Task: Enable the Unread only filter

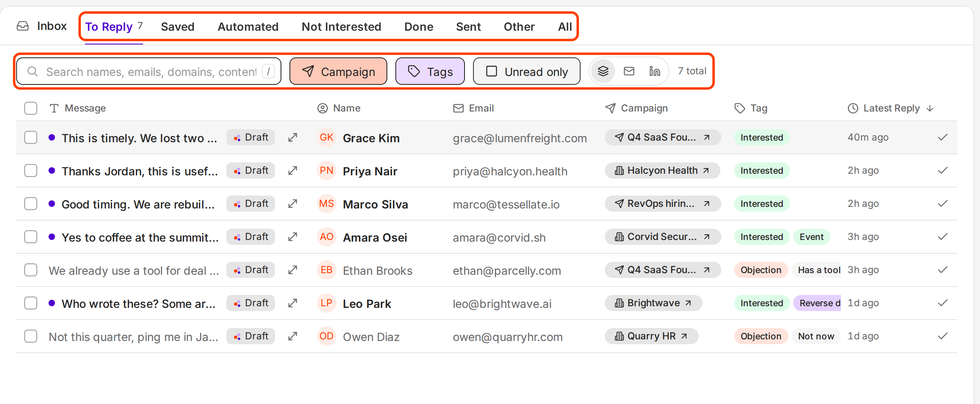Action: coord(526,72)
